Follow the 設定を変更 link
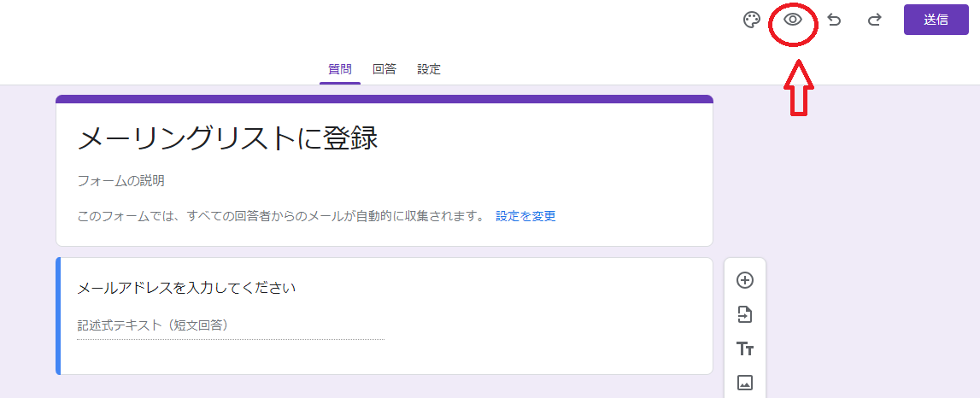 pyautogui.click(x=525, y=216)
